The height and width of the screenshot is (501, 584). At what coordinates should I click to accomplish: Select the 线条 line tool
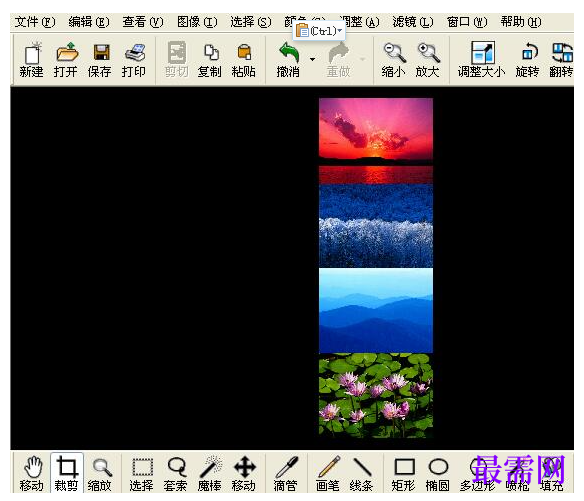(x=362, y=473)
